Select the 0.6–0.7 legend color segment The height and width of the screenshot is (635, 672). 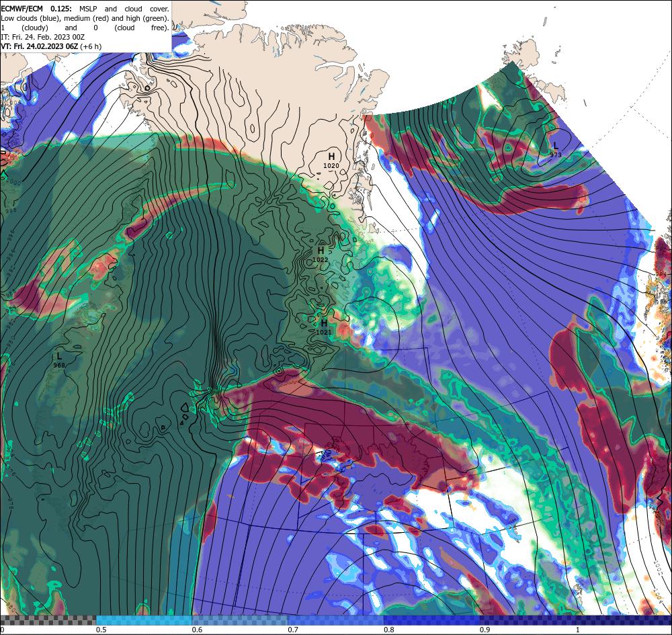click(240, 620)
